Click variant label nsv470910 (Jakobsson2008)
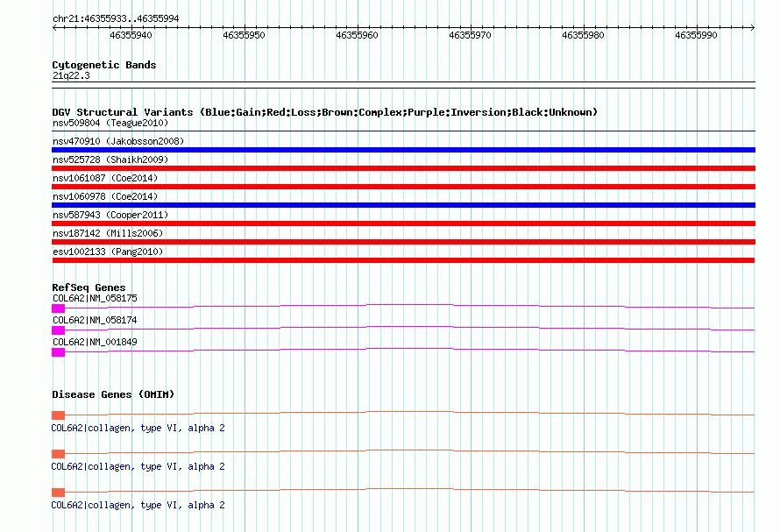Screen dimensions: 780x532 tap(118, 141)
